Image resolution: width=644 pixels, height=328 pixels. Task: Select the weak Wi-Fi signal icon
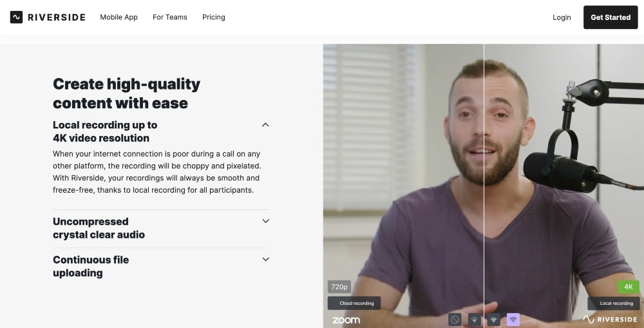pyautogui.click(x=474, y=320)
